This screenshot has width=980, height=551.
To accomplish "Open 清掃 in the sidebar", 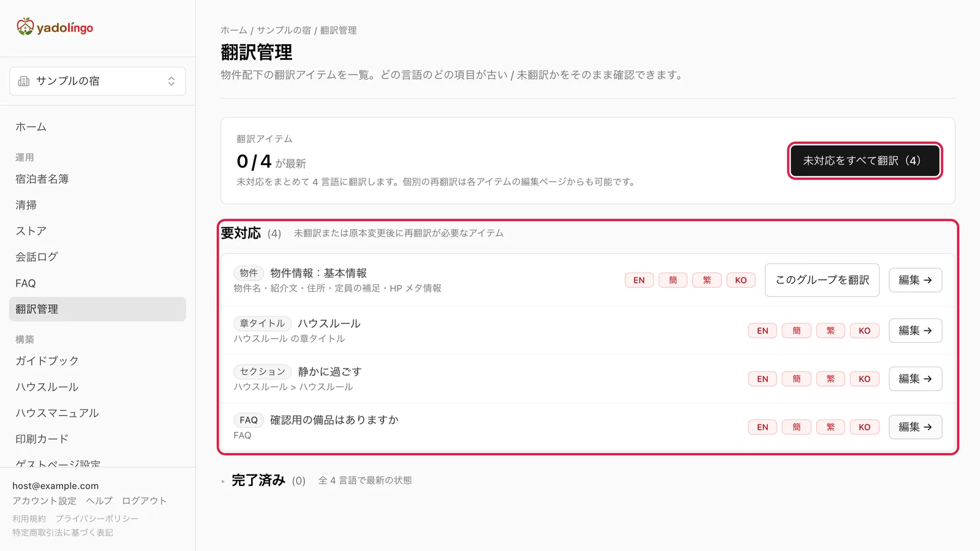I will [26, 205].
